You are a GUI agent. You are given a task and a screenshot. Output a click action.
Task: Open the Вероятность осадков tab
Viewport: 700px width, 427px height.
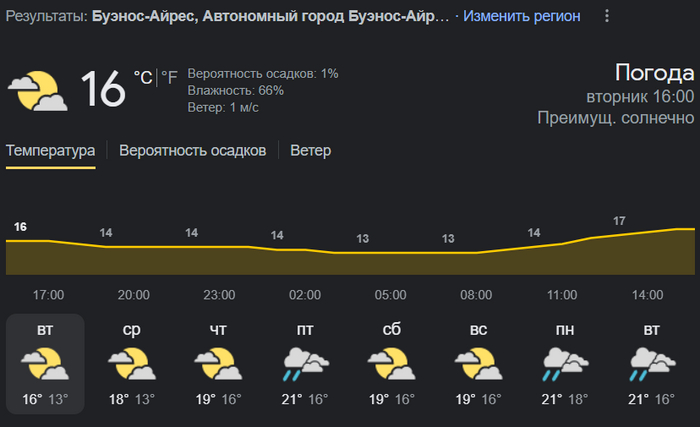click(192, 151)
